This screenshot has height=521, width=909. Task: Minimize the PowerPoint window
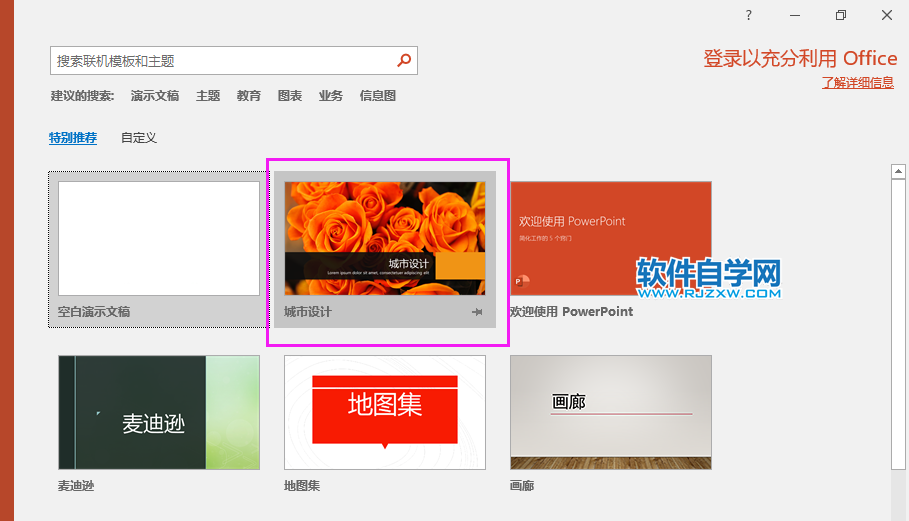pyautogui.click(x=795, y=16)
